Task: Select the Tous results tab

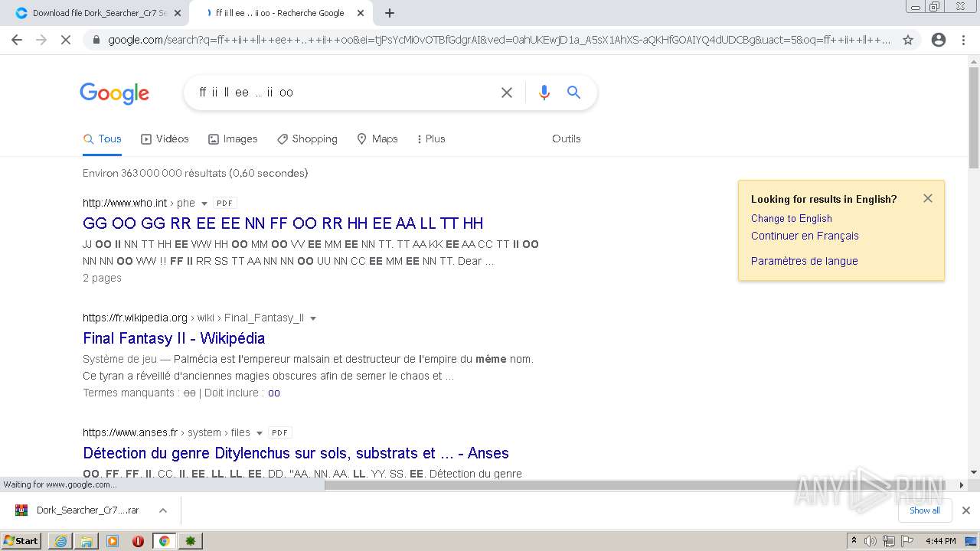Action: pyautogui.click(x=103, y=139)
